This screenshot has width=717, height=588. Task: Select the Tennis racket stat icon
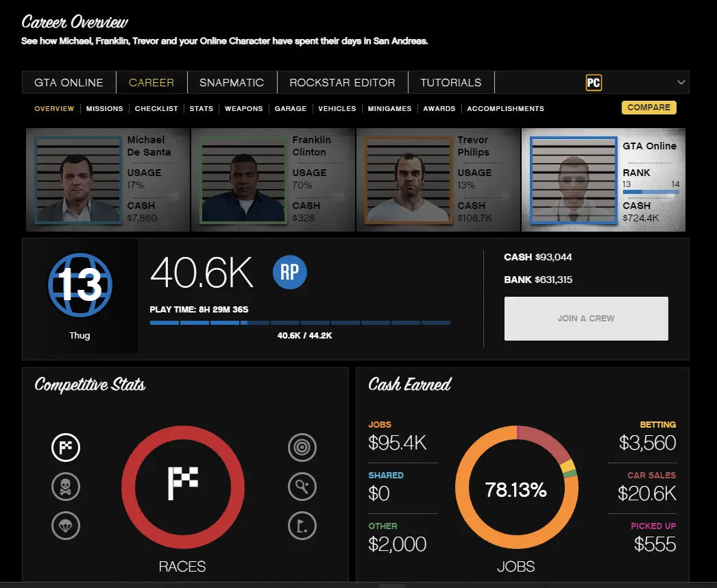point(302,487)
